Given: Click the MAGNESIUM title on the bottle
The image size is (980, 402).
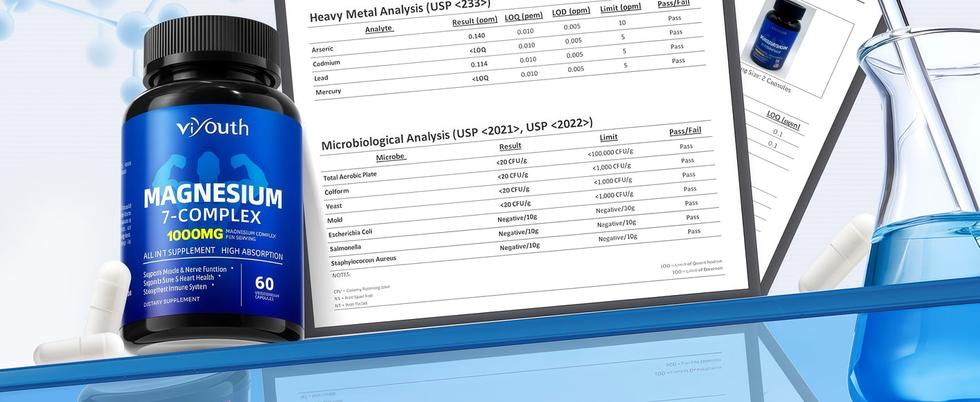Looking at the screenshot, I should click(213, 198).
